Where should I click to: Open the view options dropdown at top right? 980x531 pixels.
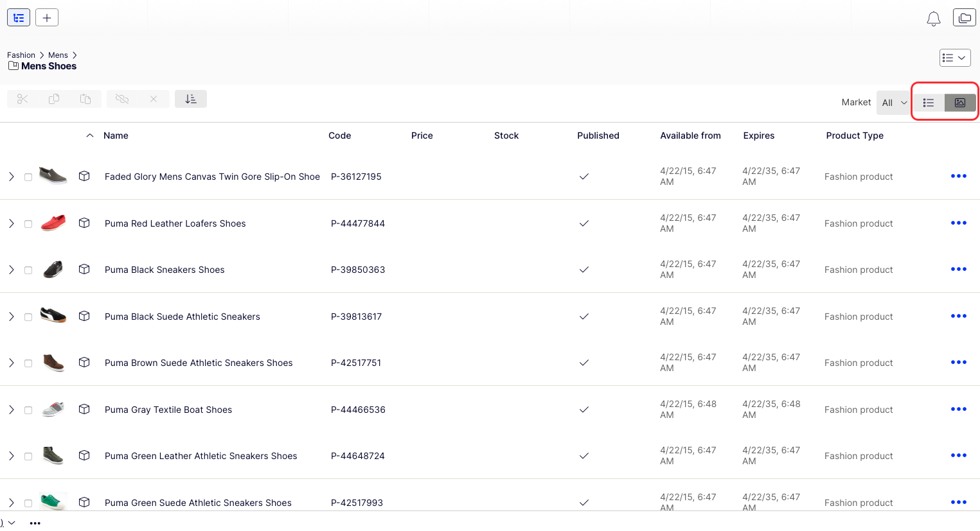point(955,58)
